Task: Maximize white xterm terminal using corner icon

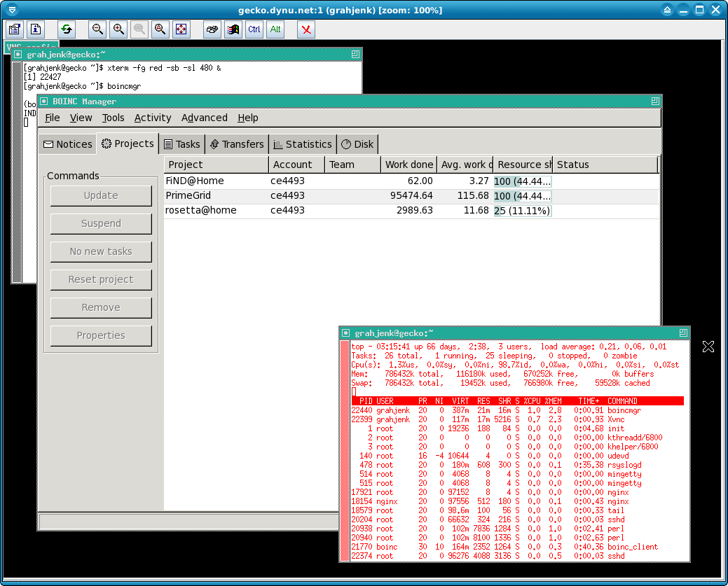Action: [x=355, y=55]
